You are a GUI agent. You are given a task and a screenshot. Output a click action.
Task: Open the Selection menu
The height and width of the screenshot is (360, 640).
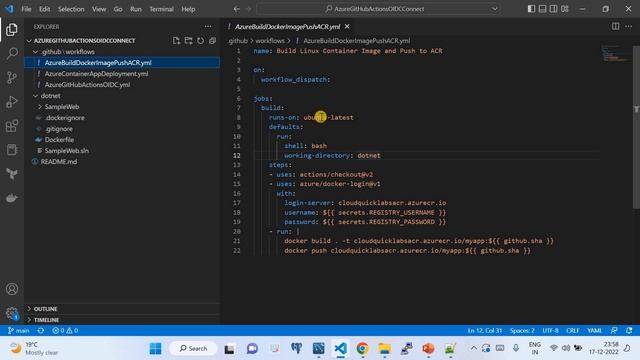click(71, 9)
